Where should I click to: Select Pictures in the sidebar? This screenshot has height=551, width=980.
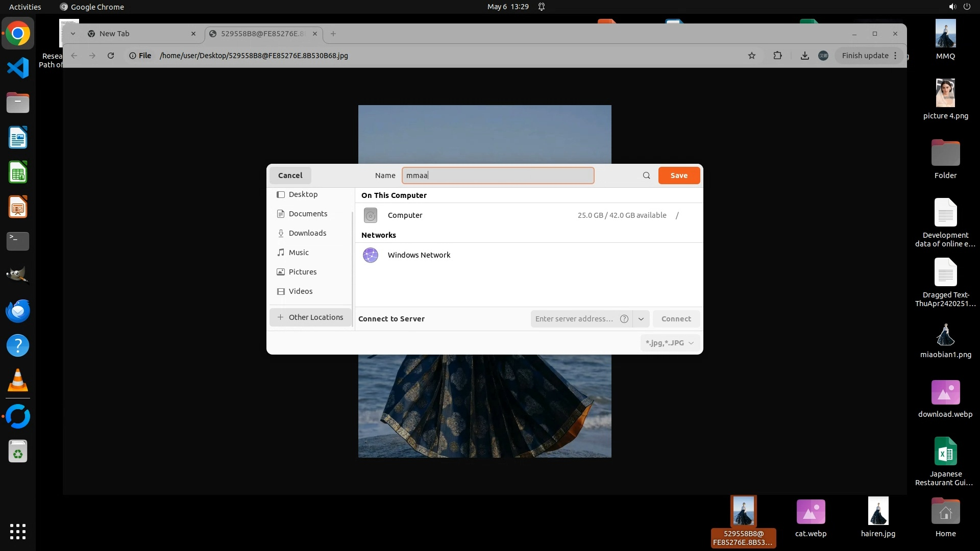[x=303, y=272]
